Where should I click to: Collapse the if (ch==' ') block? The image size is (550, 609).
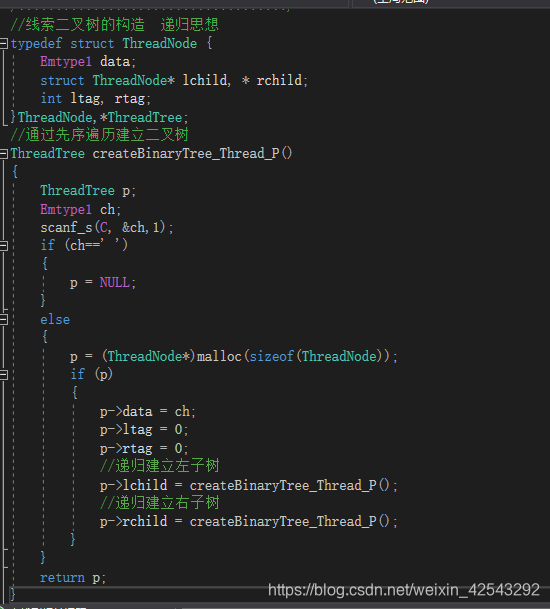(x=3, y=245)
